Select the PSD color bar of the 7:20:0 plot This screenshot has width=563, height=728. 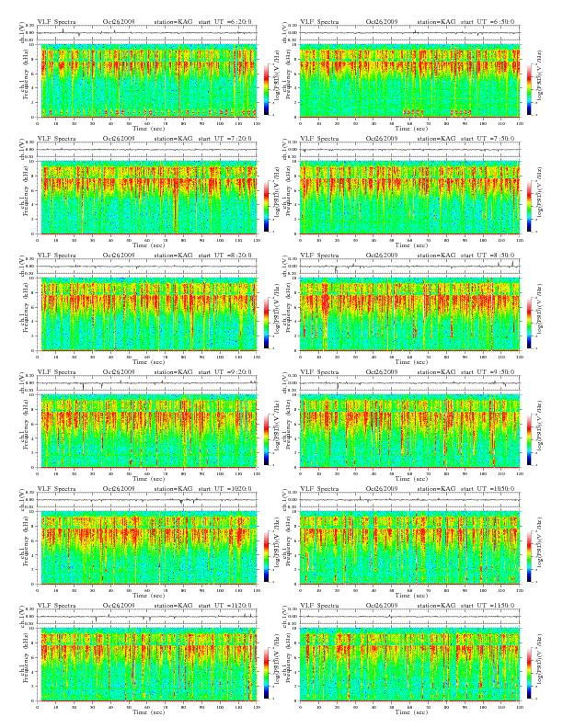click(x=266, y=206)
